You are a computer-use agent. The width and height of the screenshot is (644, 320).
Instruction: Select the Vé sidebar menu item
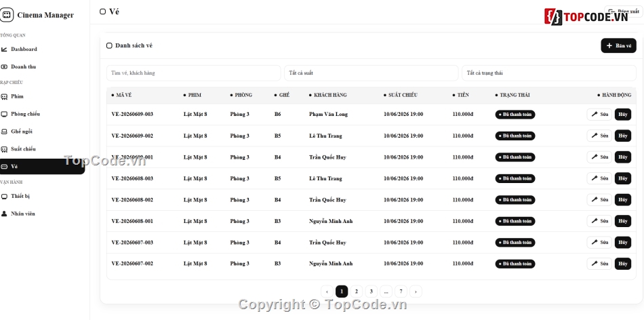(42, 166)
